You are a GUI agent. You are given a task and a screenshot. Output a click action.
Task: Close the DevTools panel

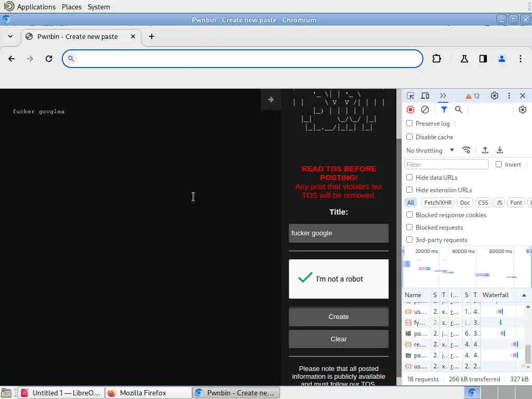coord(523,96)
